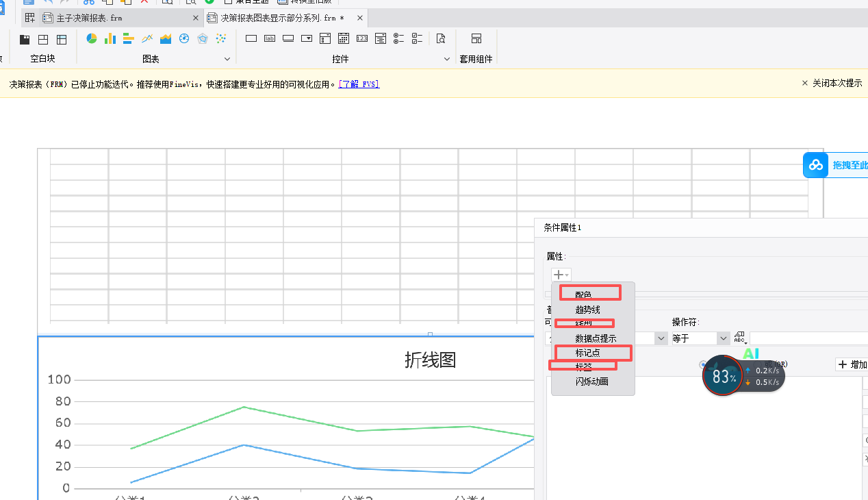This screenshot has width=868, height=500.
Task: Insert a radar chart component
Action: click(x=202, y=38)
